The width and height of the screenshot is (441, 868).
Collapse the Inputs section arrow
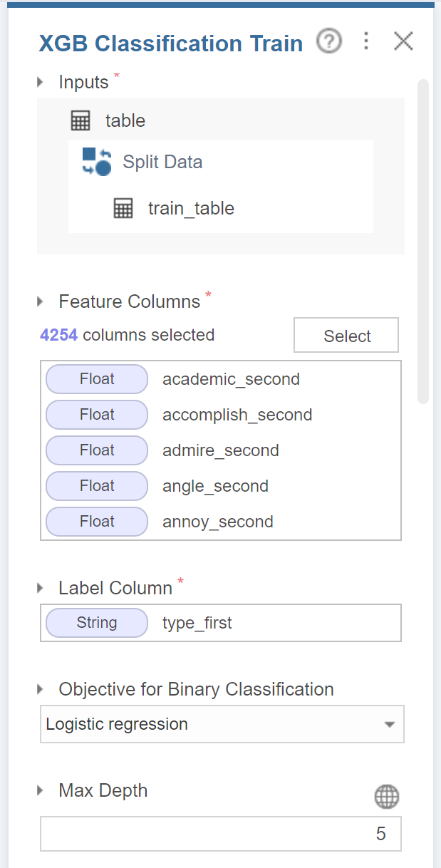click(41, 83)
